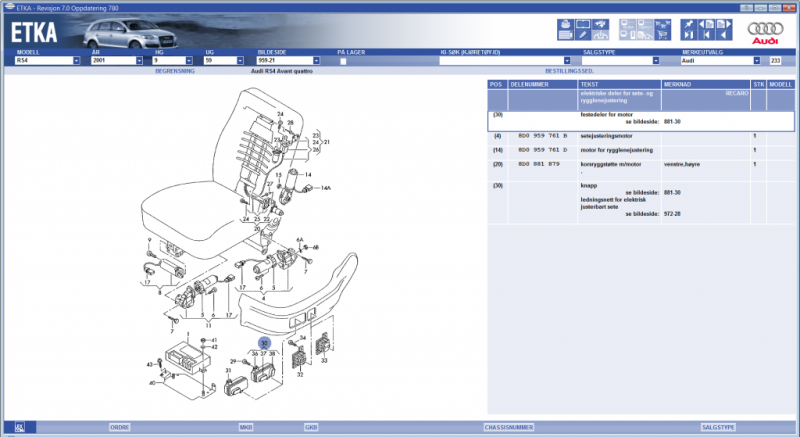This screenshot has width=800, height=437.
Task: Click the pushpin icon in toolbar
Action: click(690, 23)
